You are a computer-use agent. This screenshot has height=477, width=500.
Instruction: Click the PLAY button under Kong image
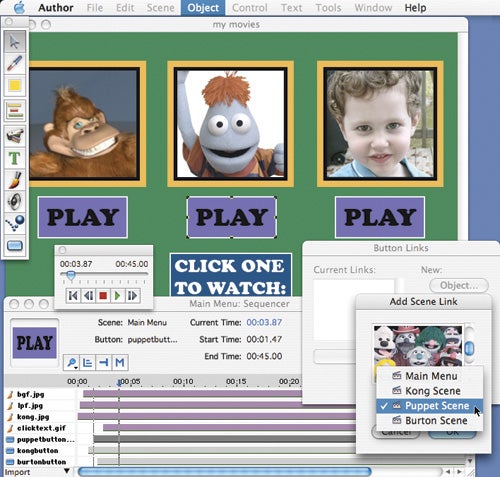tap(83, 217)
